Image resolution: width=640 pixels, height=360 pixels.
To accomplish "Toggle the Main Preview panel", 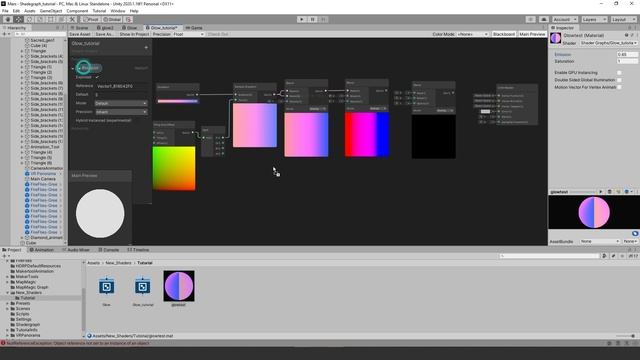I will click(x=532, y=34).
